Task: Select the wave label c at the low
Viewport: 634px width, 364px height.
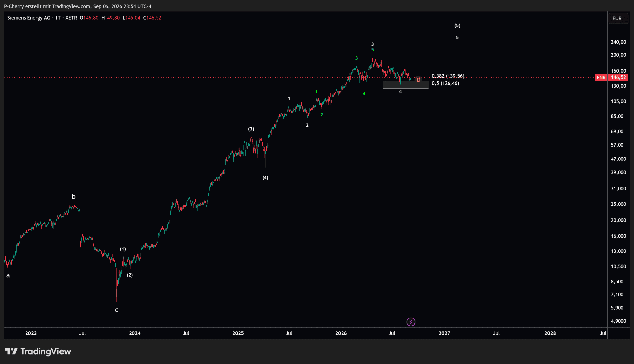Action: [117, 310]
